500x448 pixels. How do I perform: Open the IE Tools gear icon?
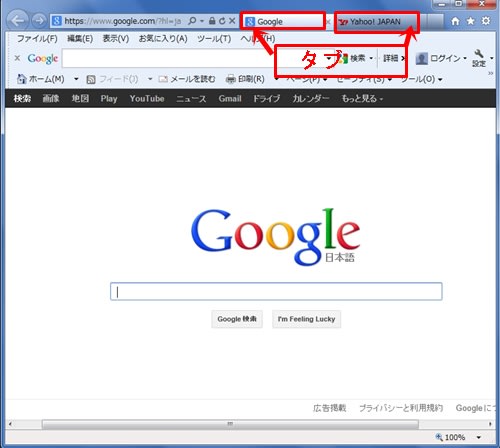(x=486, y=21)
